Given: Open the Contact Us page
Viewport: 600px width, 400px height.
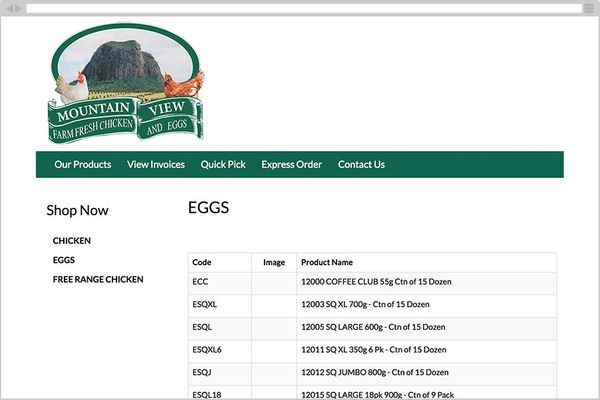Looking at the screenshot, I should click(361, 165).
